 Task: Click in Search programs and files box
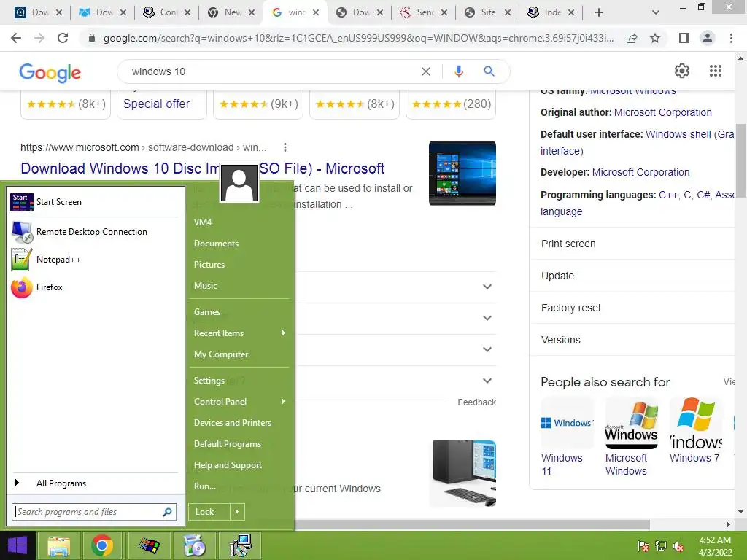[x=94, y=512]
